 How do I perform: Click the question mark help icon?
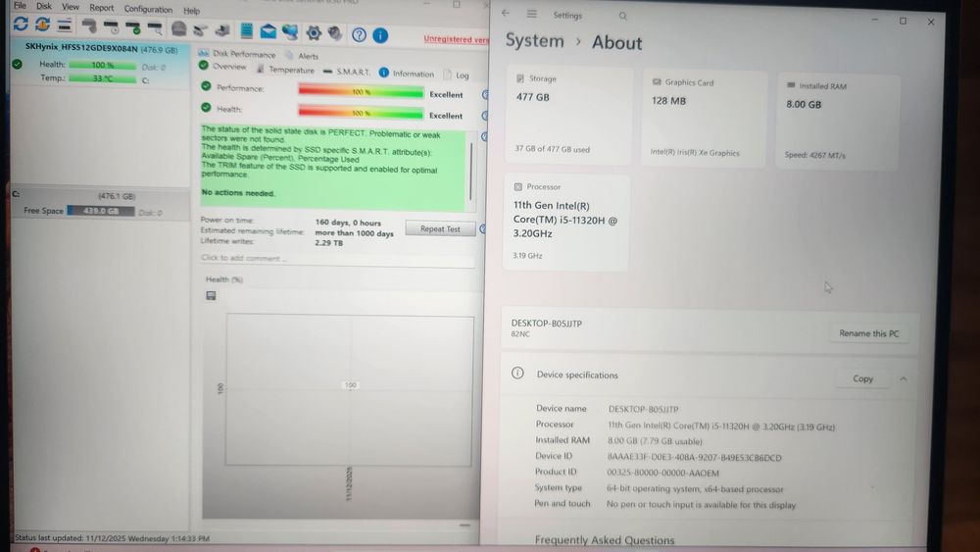click(x=359, y=34)
